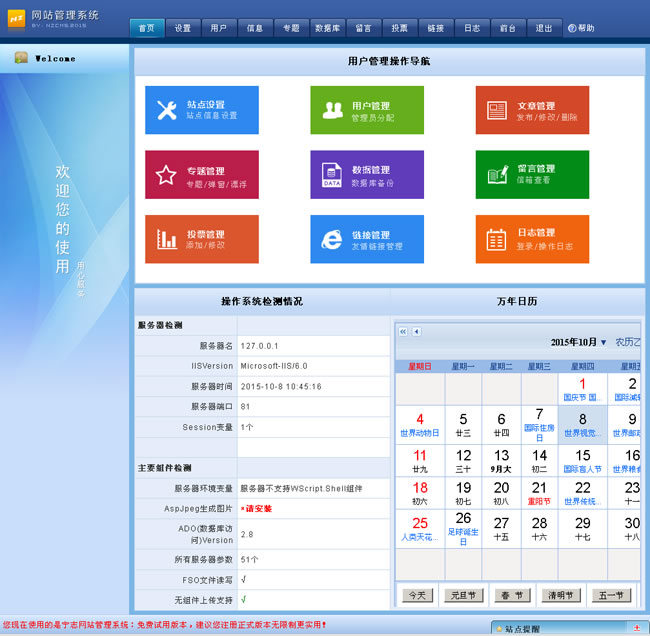Open the 站点设置 wrench tile
The height and width of the screenshot is (636, 650).
[x=201, y=110]
